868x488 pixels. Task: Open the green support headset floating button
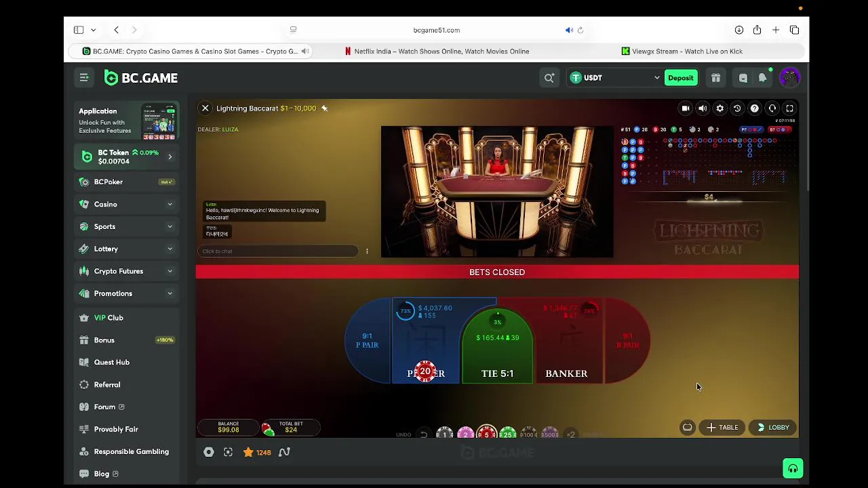[793, 468]
